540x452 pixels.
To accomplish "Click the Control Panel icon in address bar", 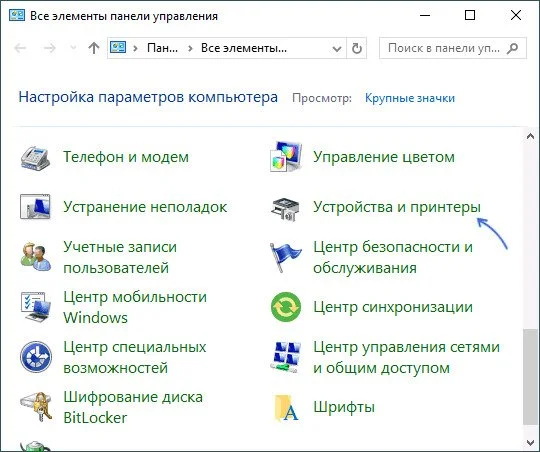I will (x=118, y=48).
